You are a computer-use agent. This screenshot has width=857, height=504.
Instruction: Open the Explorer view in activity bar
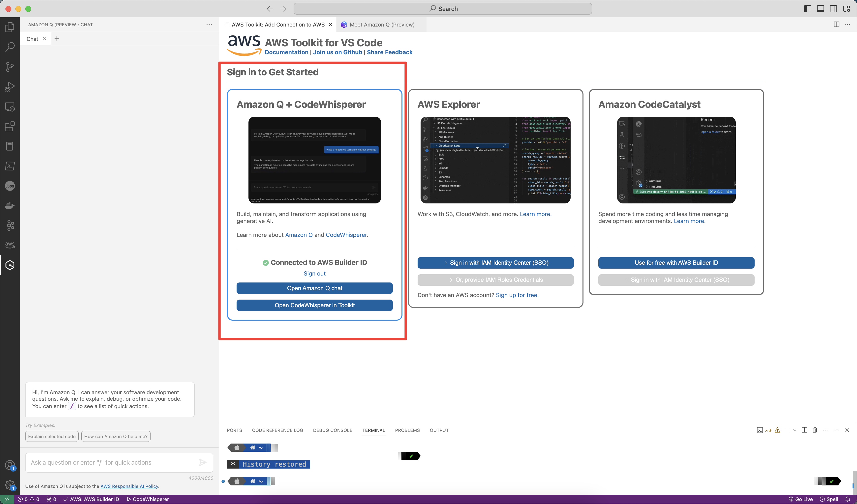pyautogui.click(x=10, y=27)
